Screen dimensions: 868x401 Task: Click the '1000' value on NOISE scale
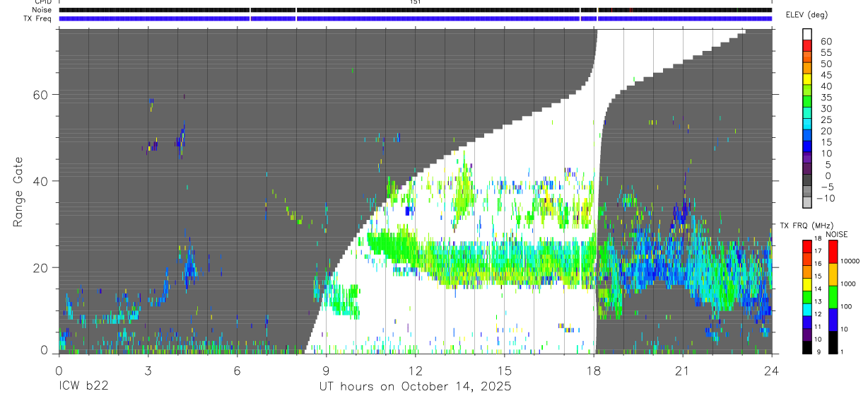[x=849, y=284]
